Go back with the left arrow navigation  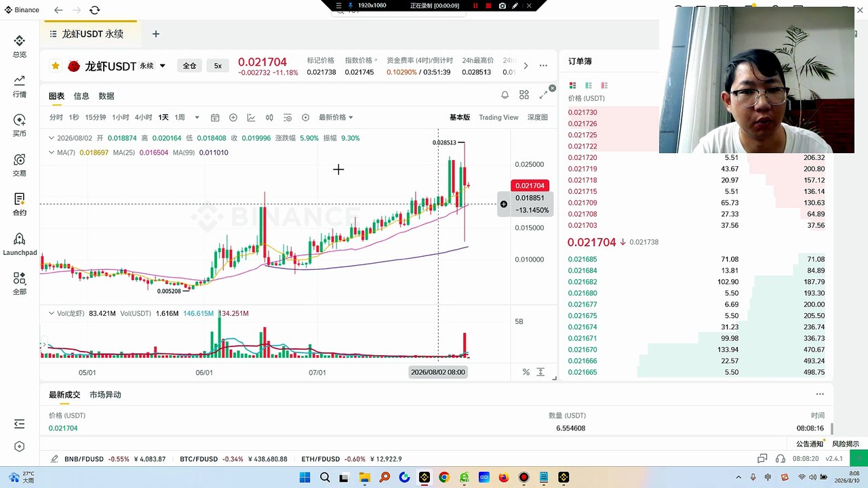coord(58,10)
